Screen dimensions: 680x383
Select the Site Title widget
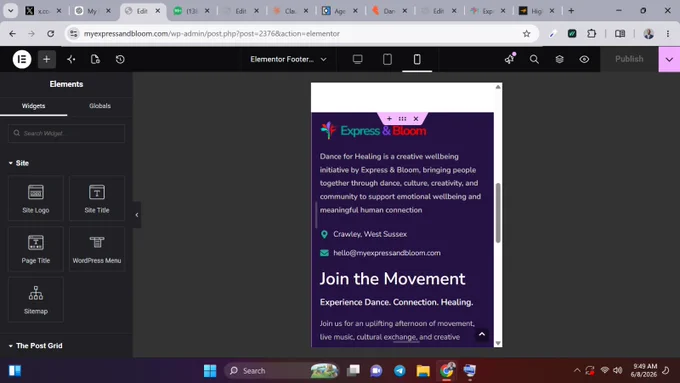point(97,198)
